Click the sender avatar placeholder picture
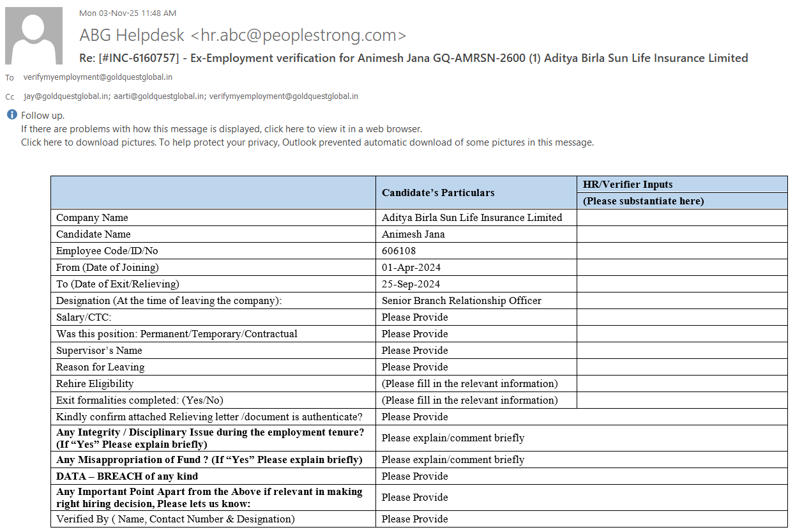This screenshot has width=795, height=532. point(33,36)
